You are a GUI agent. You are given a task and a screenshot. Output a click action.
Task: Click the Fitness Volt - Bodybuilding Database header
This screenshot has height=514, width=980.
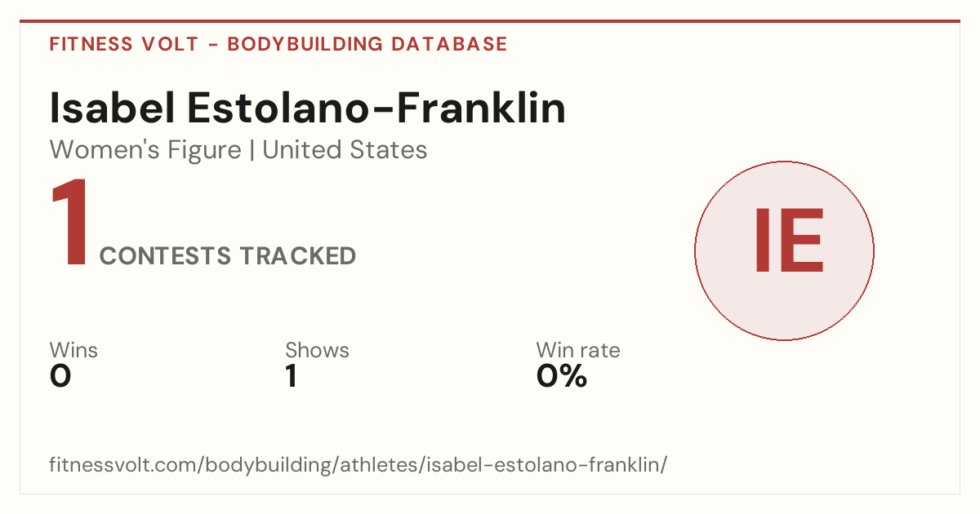tap(278, 44)
